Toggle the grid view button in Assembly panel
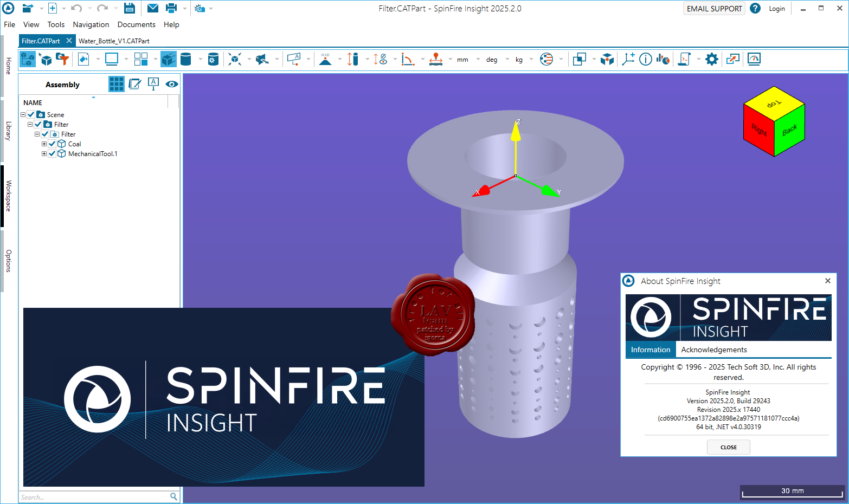The image size is (849, 504). coord(117,84)
